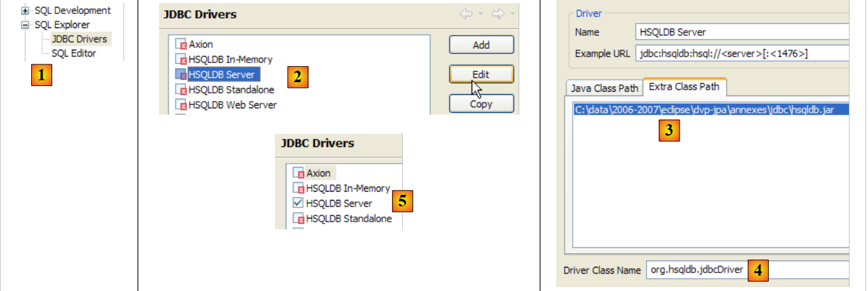
Task: Select the Extra Class Path tab
Action: 684,87
